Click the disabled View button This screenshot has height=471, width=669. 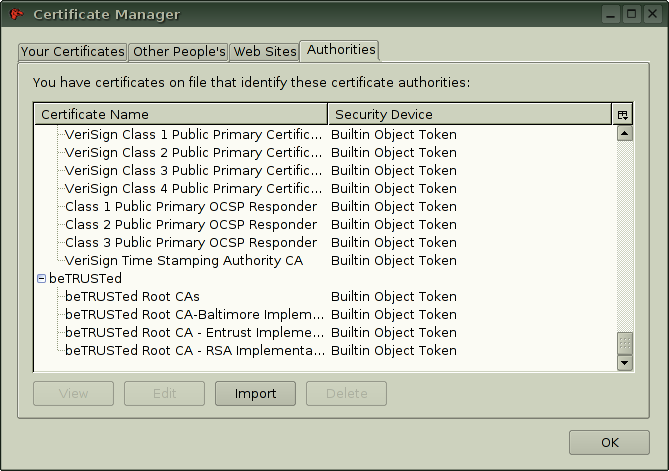coord(73,393)
